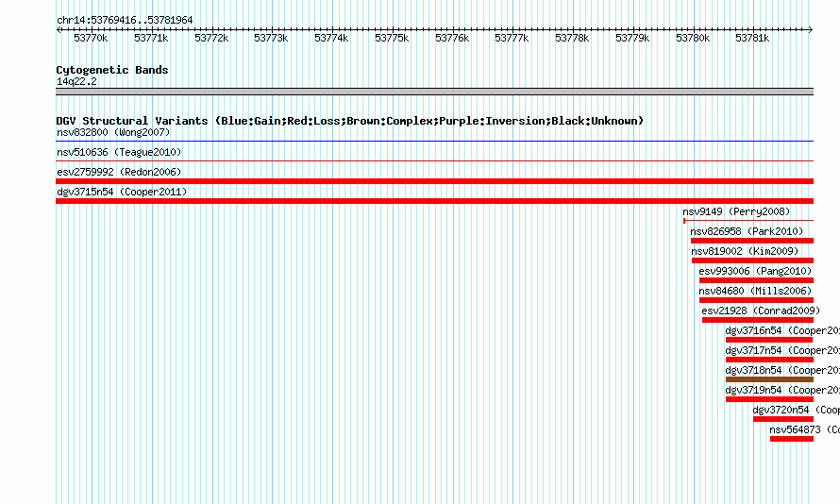The height and width of the screenshot is (504, 840).
Task: Click the brown complex bar under dgv3718n54
Action: pos(769,379)
